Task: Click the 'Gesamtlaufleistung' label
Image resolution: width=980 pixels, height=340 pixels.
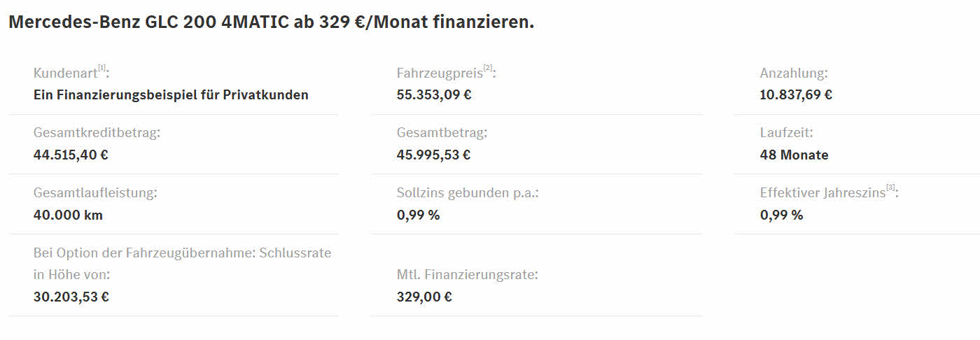Action: (95, 193)
